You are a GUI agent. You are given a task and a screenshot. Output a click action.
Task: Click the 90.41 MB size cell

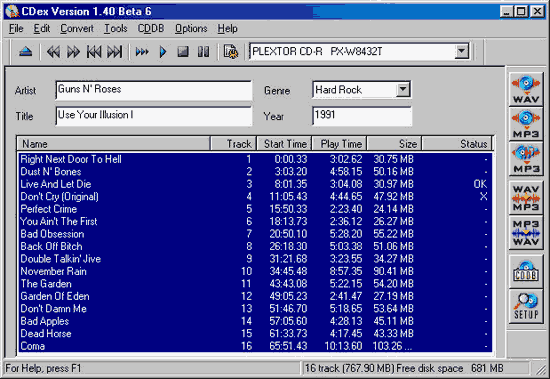click(393, 271)
